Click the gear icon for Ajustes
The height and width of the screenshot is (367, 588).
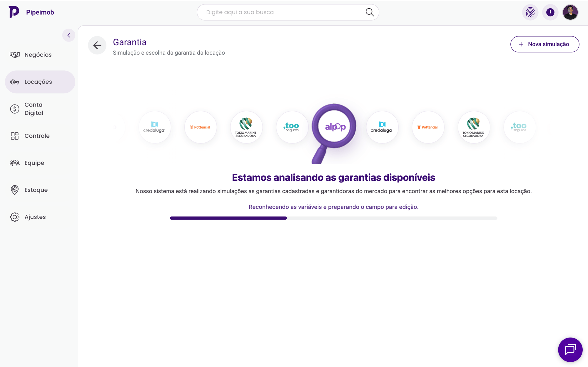15,217
